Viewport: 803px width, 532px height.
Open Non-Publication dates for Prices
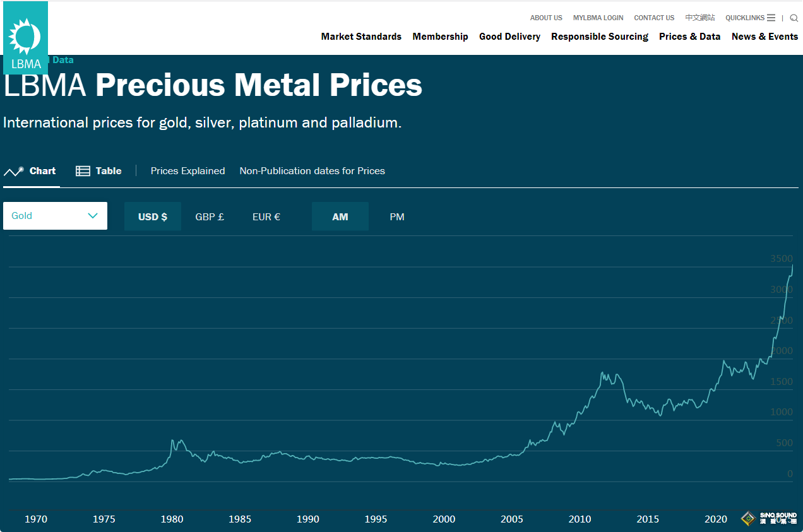(312, 171)
